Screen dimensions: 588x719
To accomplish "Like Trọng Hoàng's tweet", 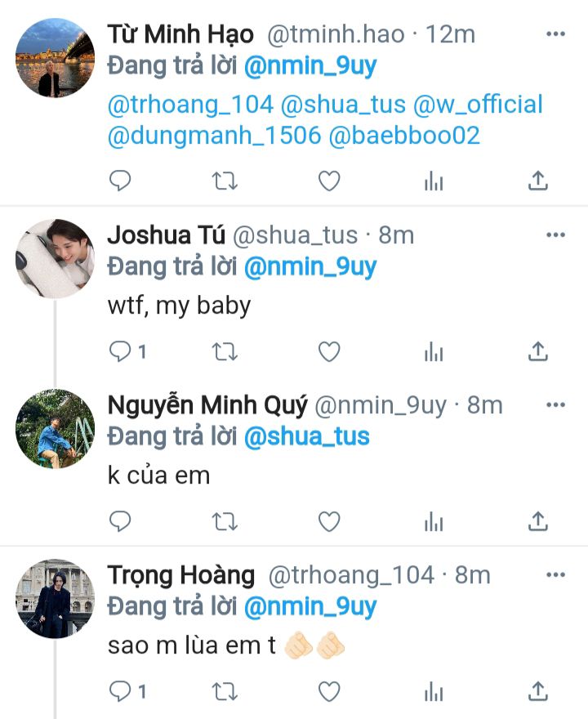I will 329,692.
